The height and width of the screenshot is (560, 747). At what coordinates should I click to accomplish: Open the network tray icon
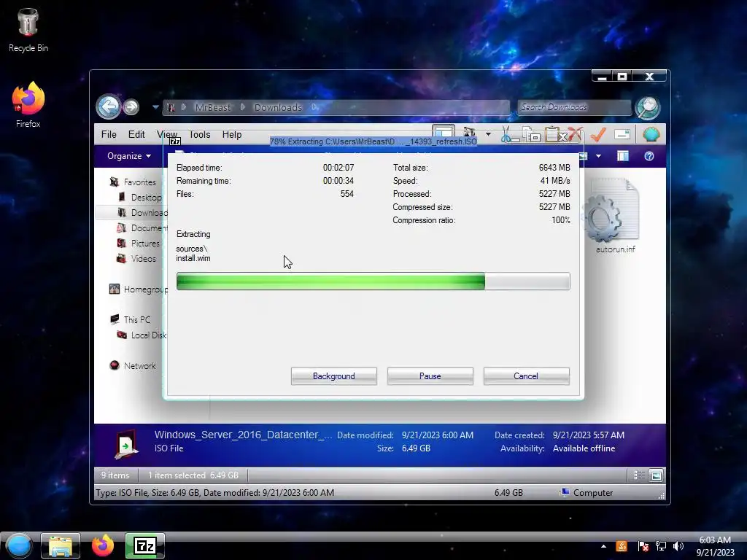pos(661,546)
